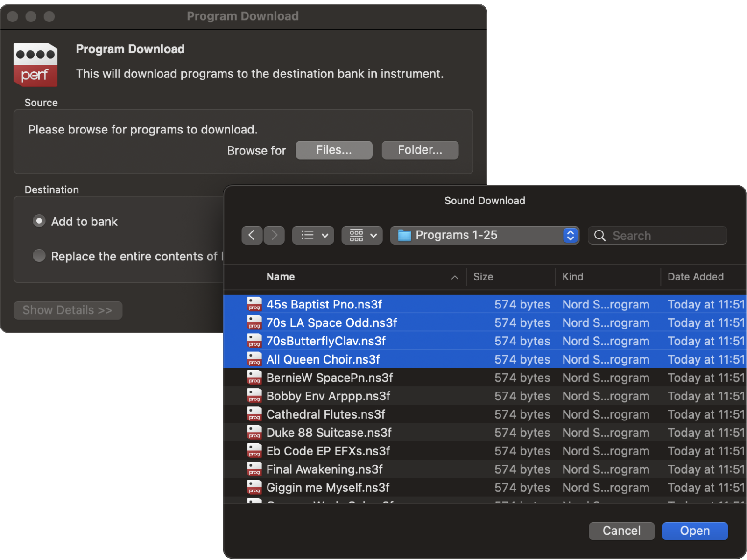The height and width of the screenshot is (560, 747).
Task: Click the Kind cell of Eb Code EP EFXs.ns3f
Action: 606,451
